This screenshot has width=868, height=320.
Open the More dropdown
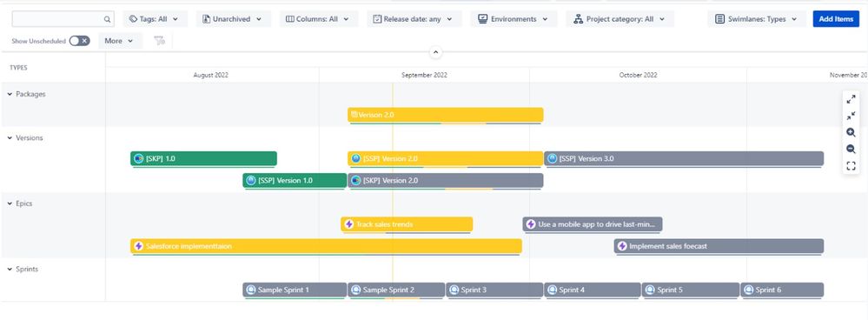click(120, 41)
